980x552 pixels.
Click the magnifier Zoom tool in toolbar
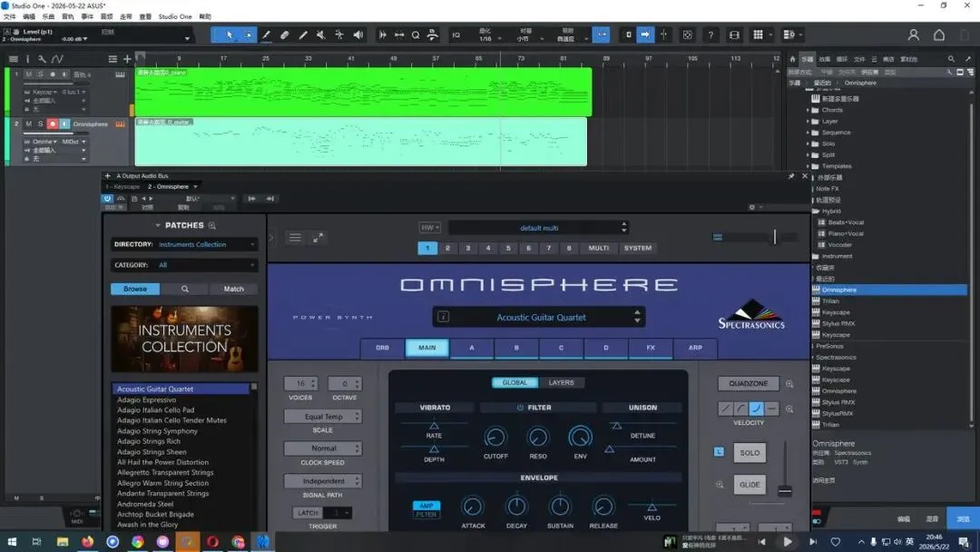tap(416, 35)
